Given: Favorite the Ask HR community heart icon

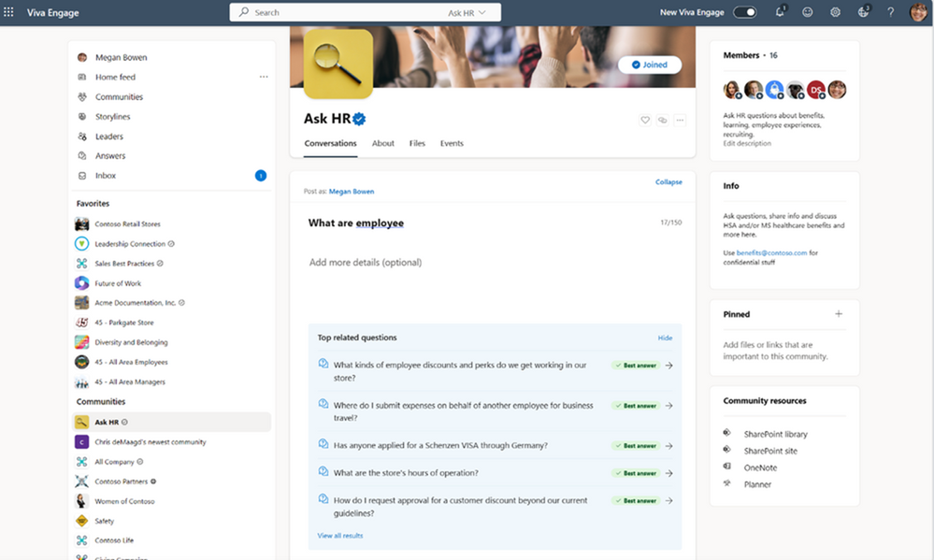Looking at the screenshot, I should 645,121.
